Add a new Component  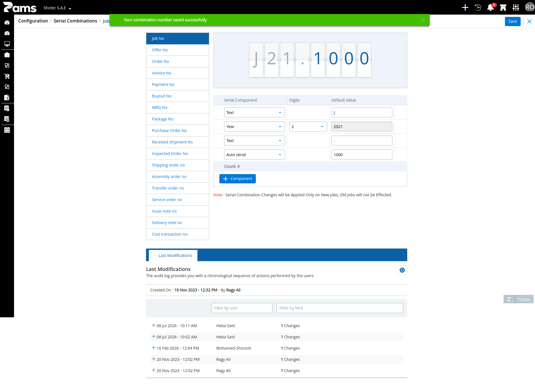[x=237, y=179]
